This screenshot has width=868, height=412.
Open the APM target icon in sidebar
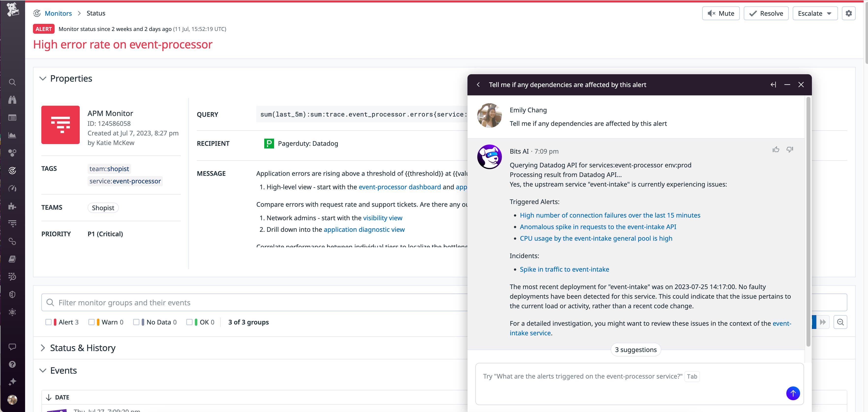pyautogui.click(x=12, y=170)
